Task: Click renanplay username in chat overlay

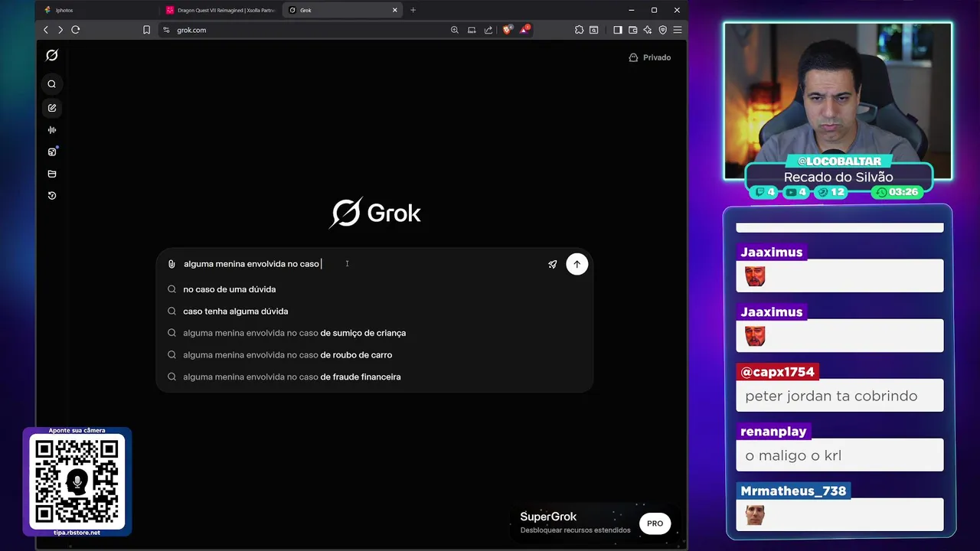Action: 773,432
